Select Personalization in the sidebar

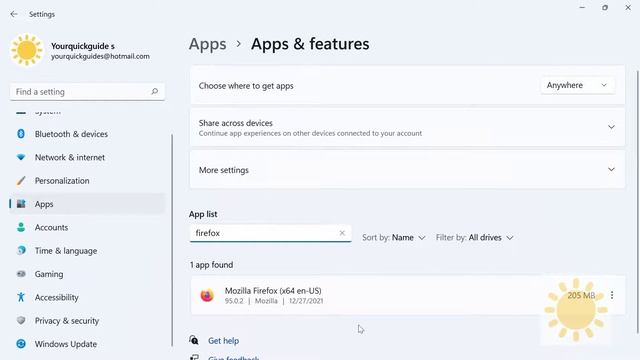[x=88, y=180]
